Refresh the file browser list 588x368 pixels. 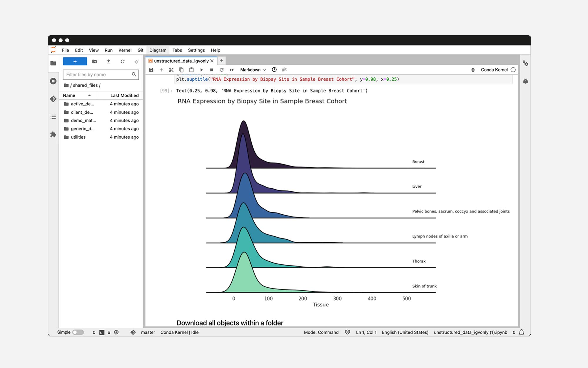tap(123, 61)
